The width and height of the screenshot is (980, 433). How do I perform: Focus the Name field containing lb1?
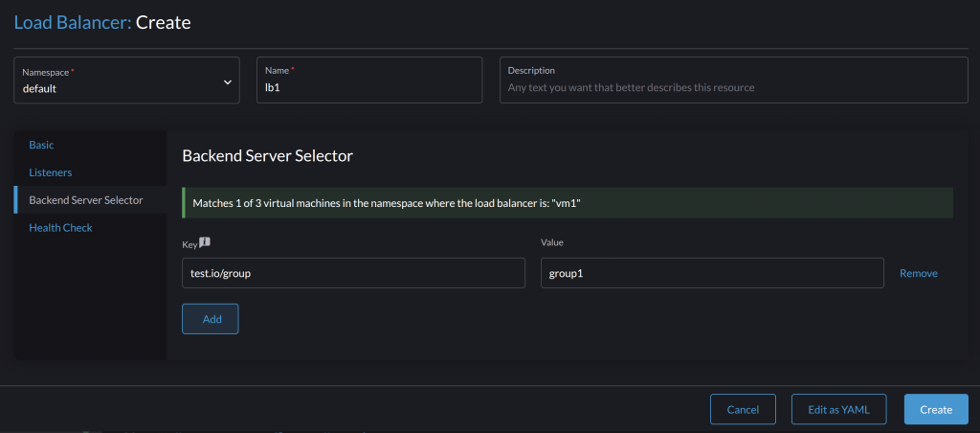click(369, 87)
